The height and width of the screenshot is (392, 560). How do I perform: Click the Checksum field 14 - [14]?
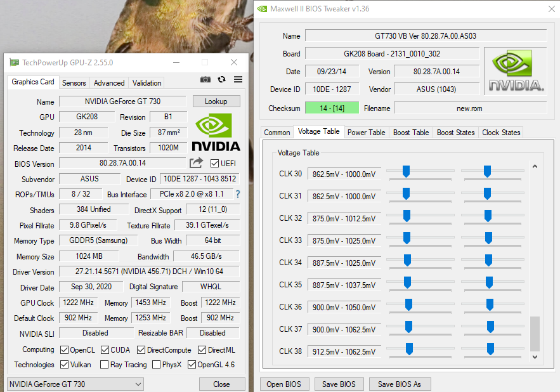[x=332, y=108]
